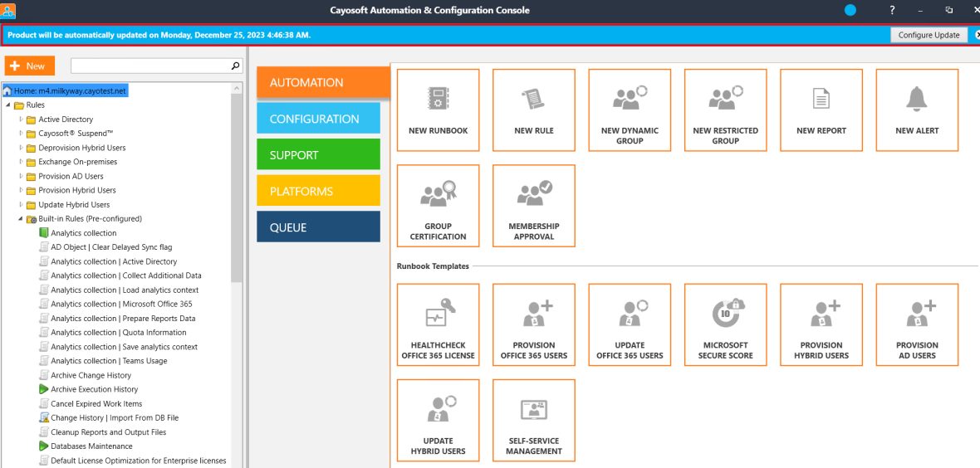Select Provision AD Users runbook template
The image size is (980, 468).
pyautogui.click(x=917, y=324)
